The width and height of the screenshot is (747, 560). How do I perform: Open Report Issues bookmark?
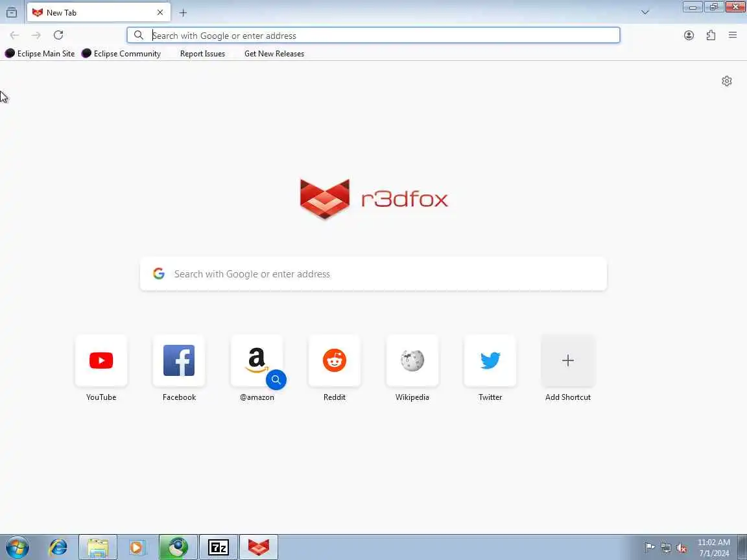click(x=202, y=53)
